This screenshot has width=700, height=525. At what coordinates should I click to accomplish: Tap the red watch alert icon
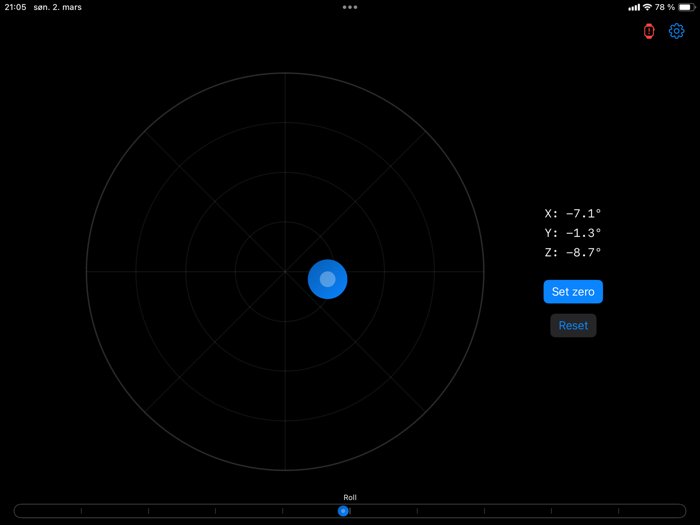[x=649, y=31]
